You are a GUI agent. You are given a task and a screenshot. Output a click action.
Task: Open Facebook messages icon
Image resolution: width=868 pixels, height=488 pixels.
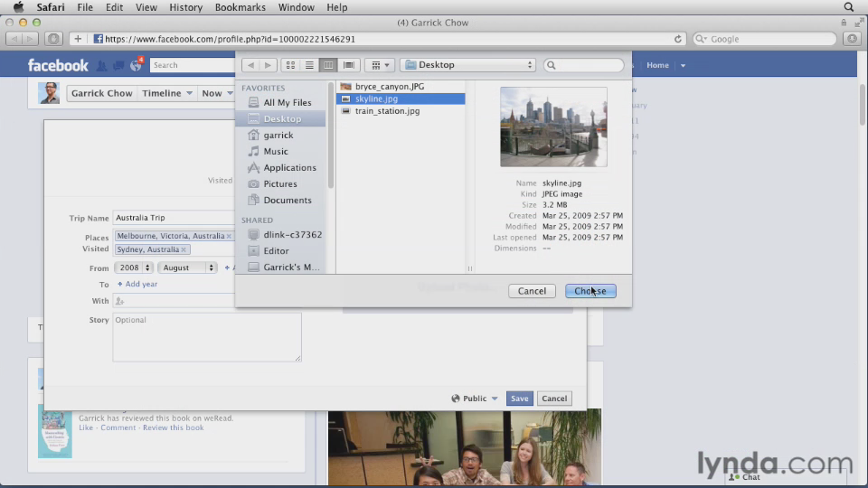(x=118, y=66)
